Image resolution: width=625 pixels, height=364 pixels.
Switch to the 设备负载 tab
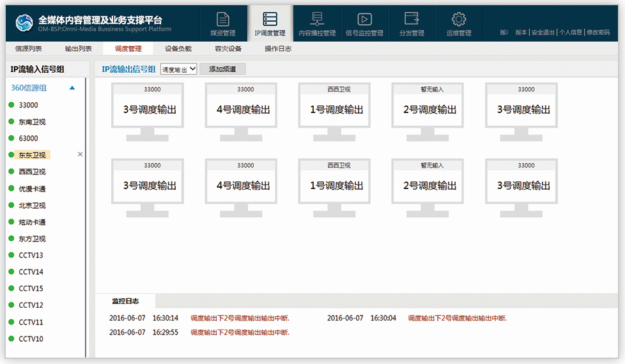pyautogui.click(x=178, y=49)
